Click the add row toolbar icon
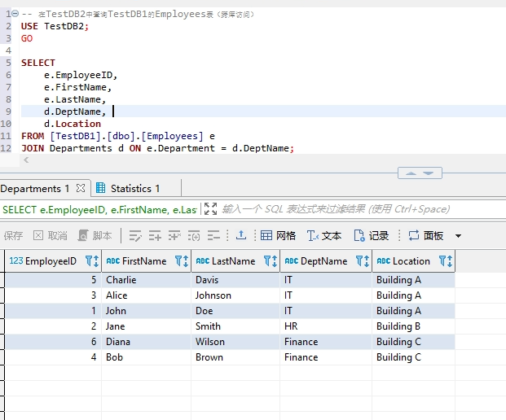Viewport: 506px width, 420px height. point(155,235)
